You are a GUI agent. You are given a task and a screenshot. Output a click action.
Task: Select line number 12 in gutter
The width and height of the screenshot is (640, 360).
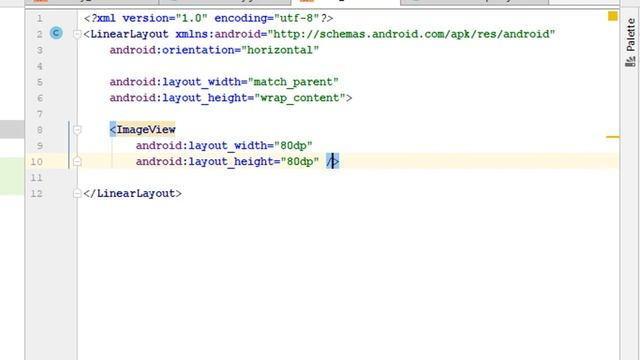click(37, 193)
